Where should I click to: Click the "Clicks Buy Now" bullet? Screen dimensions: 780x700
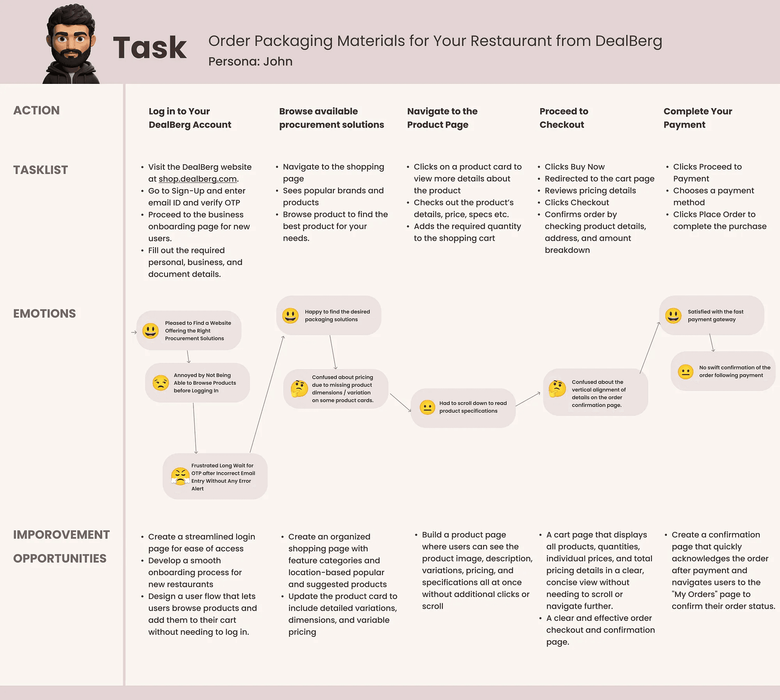(574, 167)
